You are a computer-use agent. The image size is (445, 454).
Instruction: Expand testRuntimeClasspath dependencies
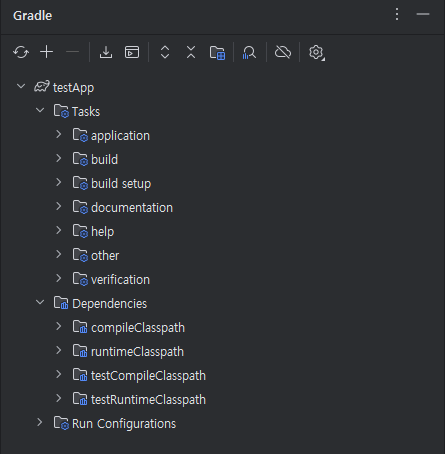point(59,398)
